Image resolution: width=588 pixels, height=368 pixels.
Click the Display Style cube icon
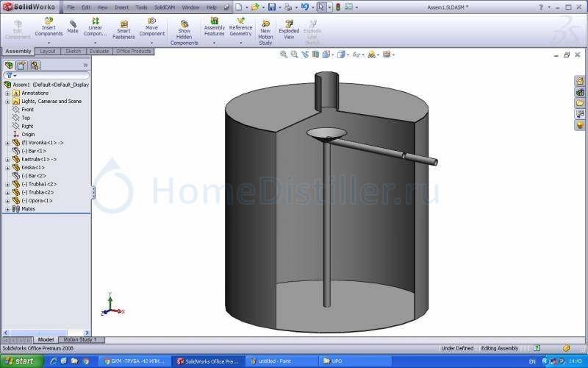point(340,54)
